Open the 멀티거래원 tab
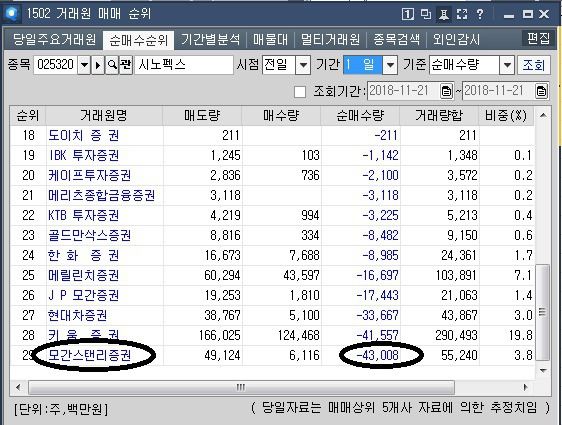Screen dimensions: 562x425 click(330, 39)
